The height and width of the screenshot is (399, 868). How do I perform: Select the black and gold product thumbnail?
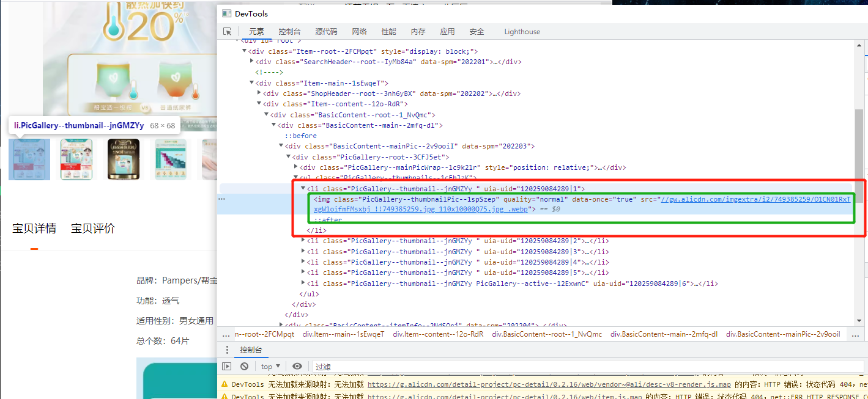click(124, 159)
